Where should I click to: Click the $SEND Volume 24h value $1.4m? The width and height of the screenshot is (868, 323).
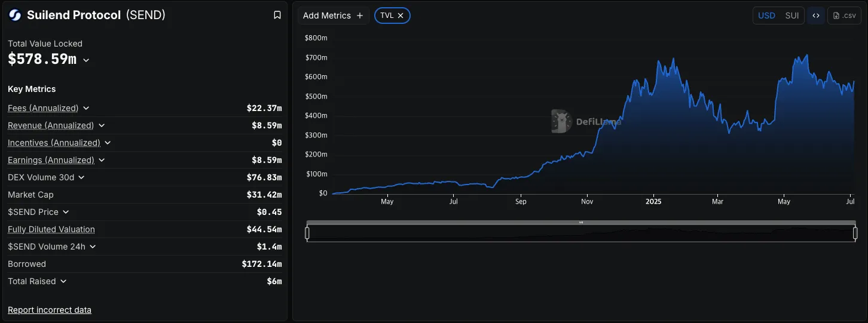(x=270, y=247)
